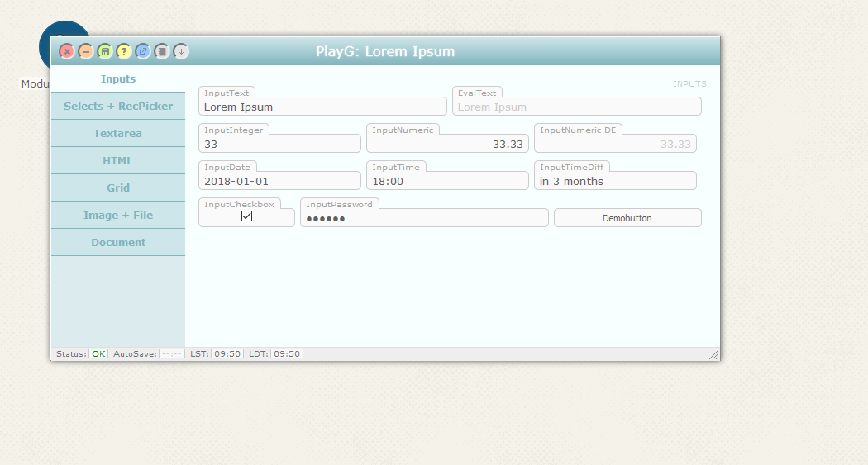Click the yellow question mark help icon

tap(124, 51)
